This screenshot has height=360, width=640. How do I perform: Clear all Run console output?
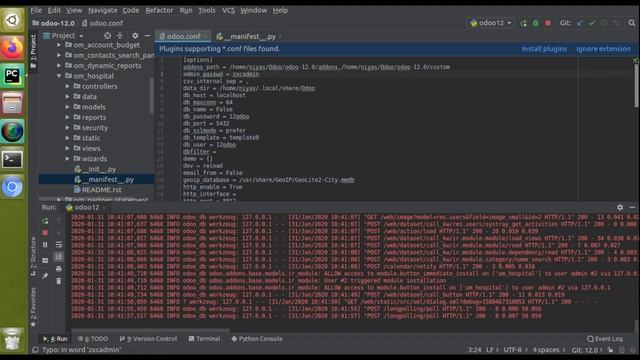point(59,281)
